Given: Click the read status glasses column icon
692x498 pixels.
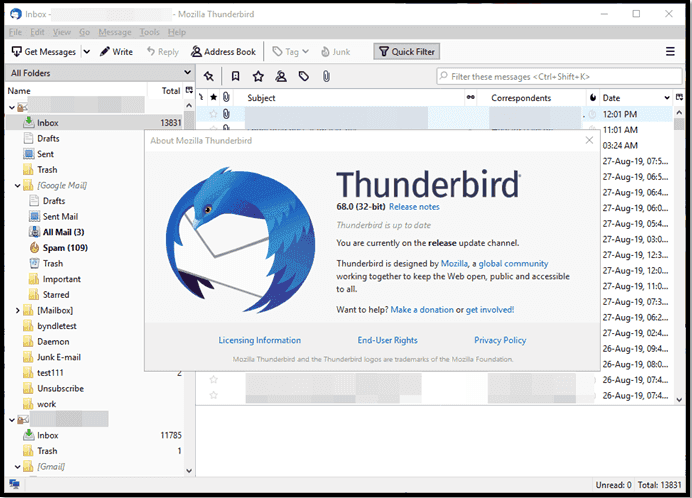Looking at the screenshot, I should (x=471, y=98).
